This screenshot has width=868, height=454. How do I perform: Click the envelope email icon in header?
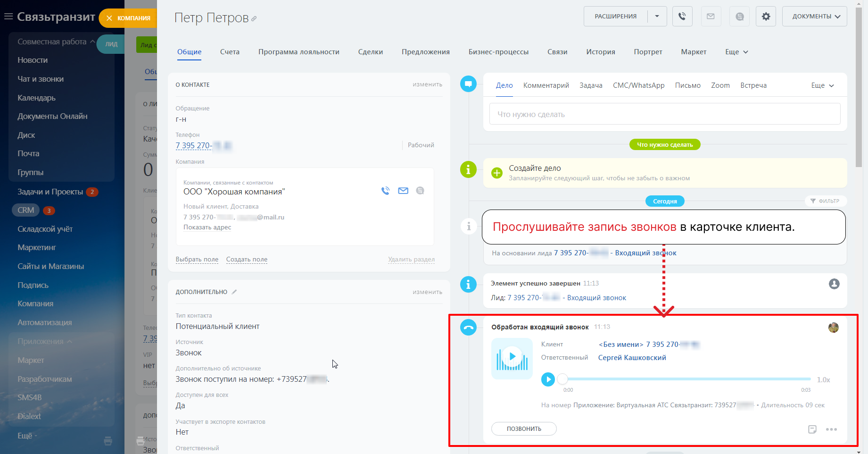[711, 17]
